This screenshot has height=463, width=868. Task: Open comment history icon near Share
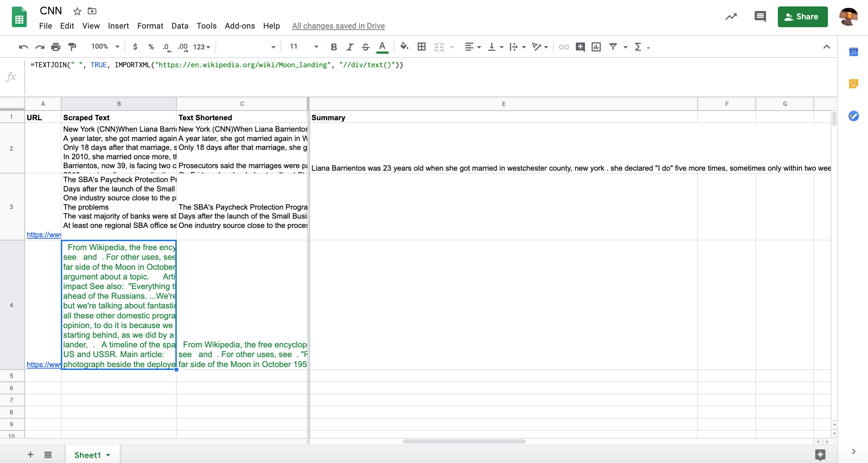(x=760, y=16)
